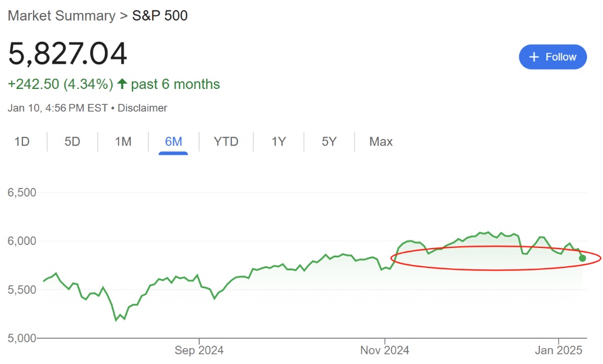The width and height of the screenshot is (603, 364).
Task: Click the Follow button
Action: click(552, 57)
